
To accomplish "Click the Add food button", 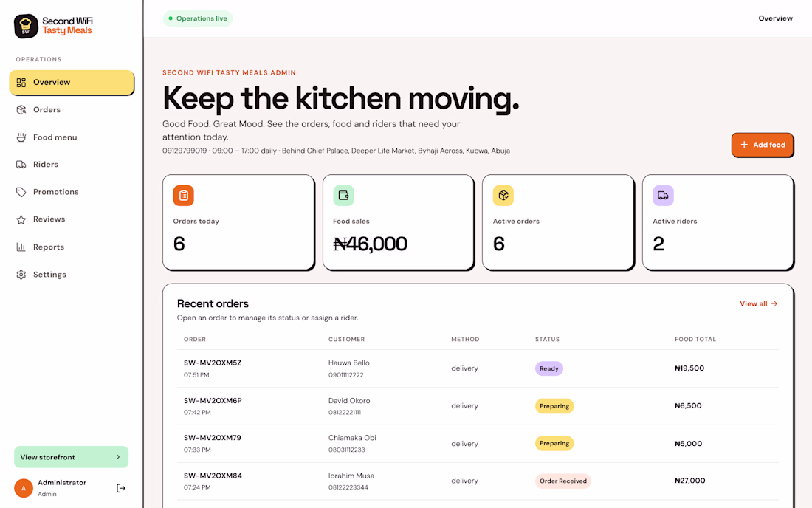I will pos(763,145).
